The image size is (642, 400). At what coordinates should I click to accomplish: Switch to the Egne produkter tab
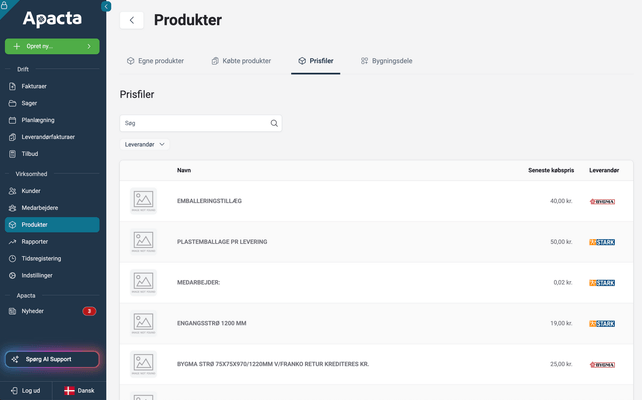(x=155, y=61)
